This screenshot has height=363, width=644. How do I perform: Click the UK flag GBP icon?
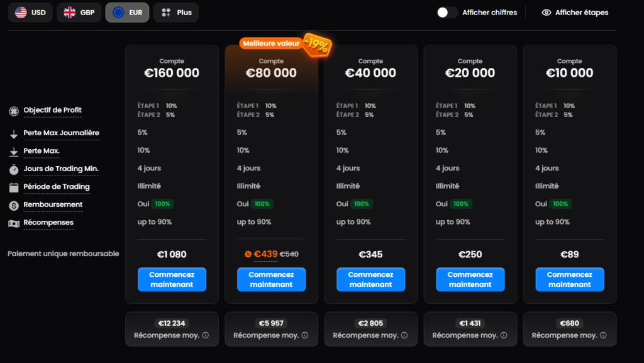(70, 13)
